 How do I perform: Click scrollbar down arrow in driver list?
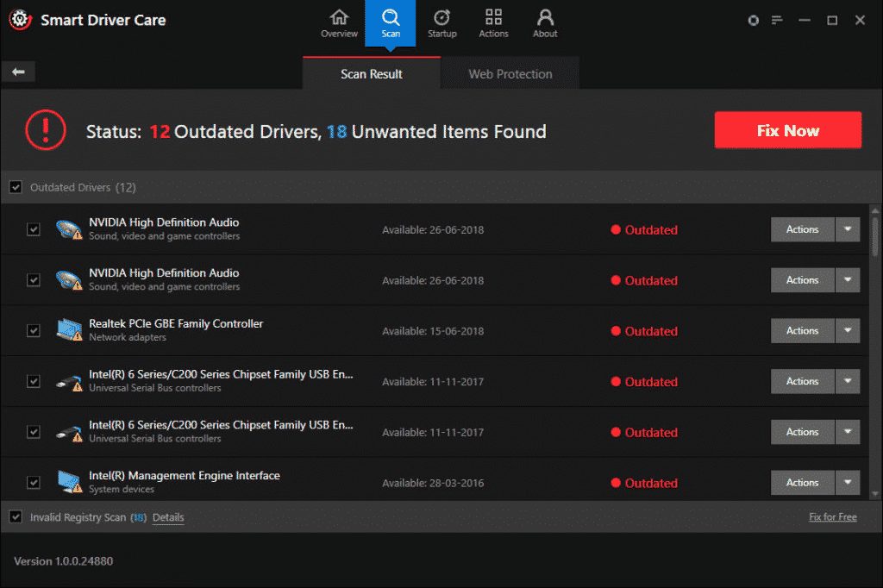(x=875, y=494)
